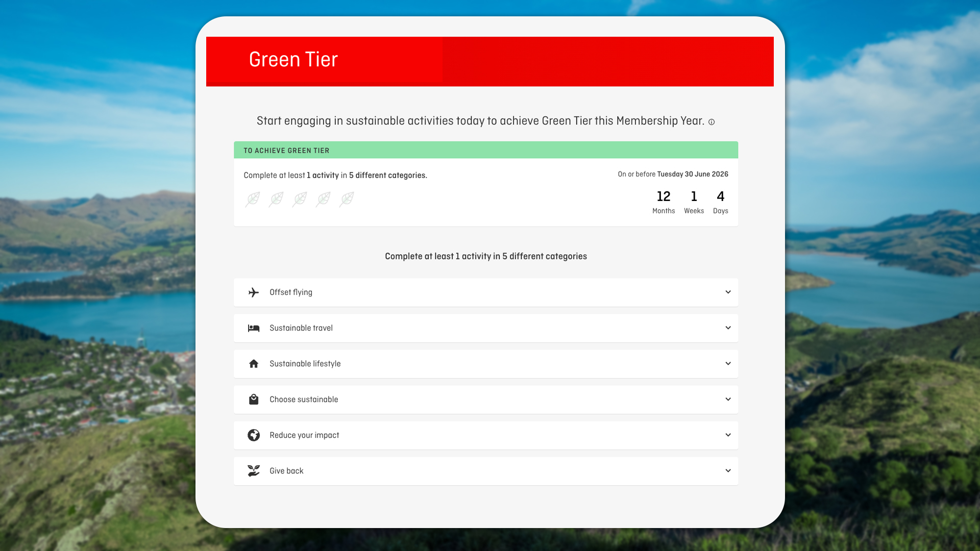Screen dimensions: 980x551
Task: Click the centered Complete at least 1 activity heading
Action: [x=486, y=256]
